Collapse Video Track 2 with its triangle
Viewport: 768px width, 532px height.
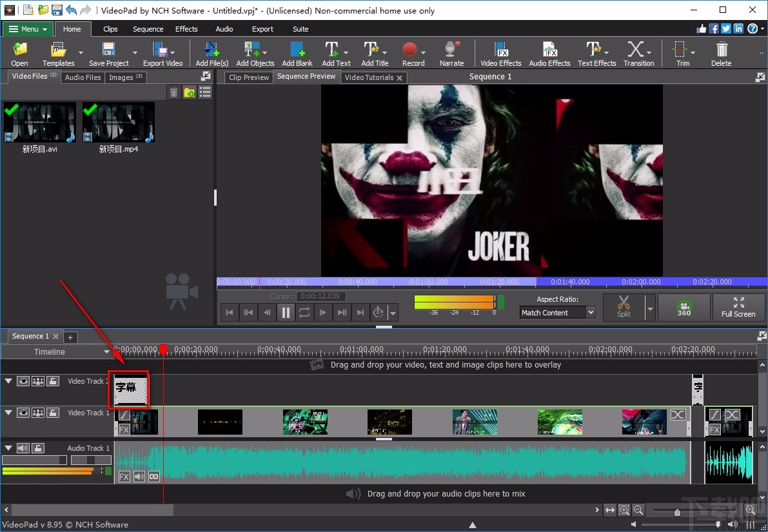tap(8, 380)
